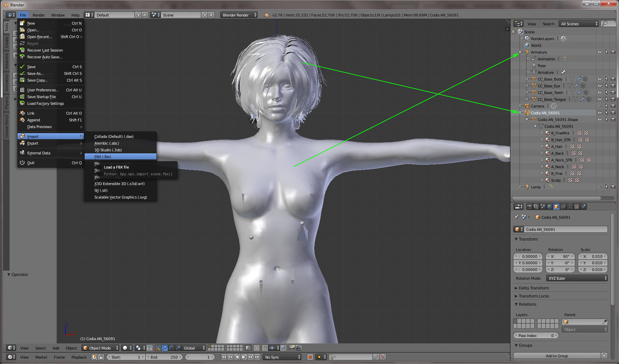The width and height of the screenshot is (619, 364).
Task: Click Save As... in the File menu
Action: point(51,73)
